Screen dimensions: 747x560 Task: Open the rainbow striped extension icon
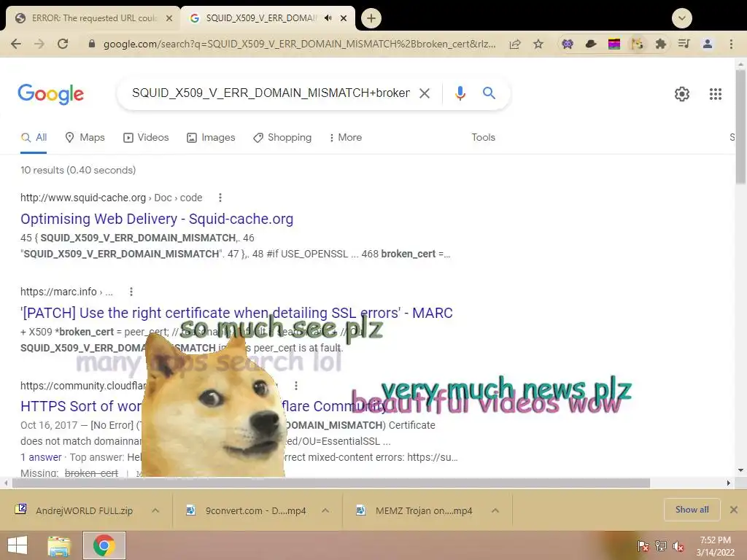click(x=614, y=44)
